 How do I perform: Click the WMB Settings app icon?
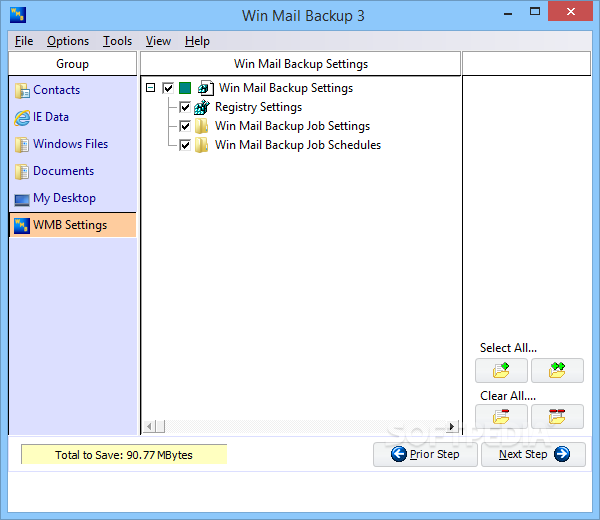pyautogui.click(x=22, y=225)
